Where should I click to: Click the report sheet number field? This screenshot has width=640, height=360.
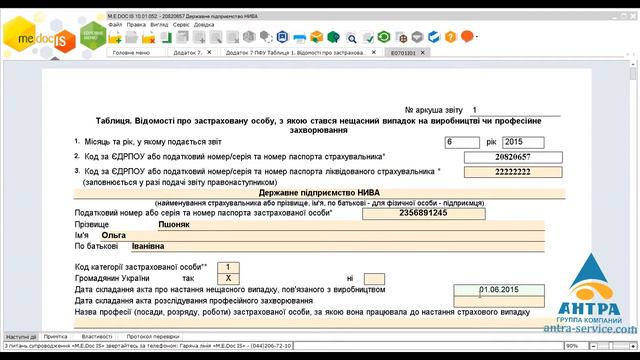pos(515,110)
